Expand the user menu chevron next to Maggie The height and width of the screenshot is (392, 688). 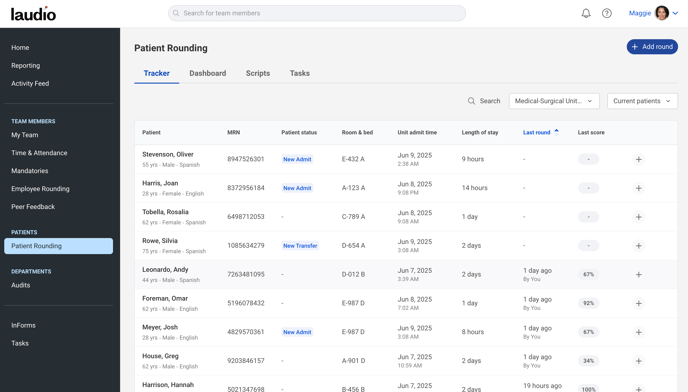[x=675, y=13]
